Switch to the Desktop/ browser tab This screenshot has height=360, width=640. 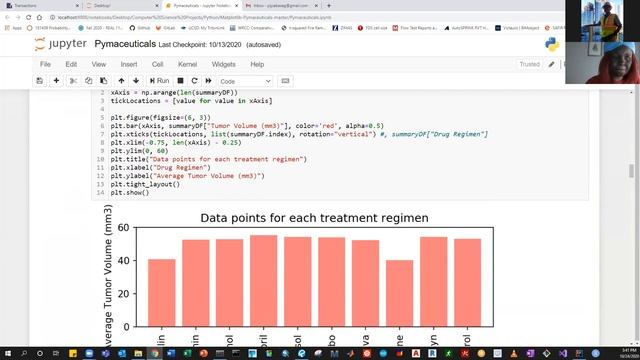point(121,6)
